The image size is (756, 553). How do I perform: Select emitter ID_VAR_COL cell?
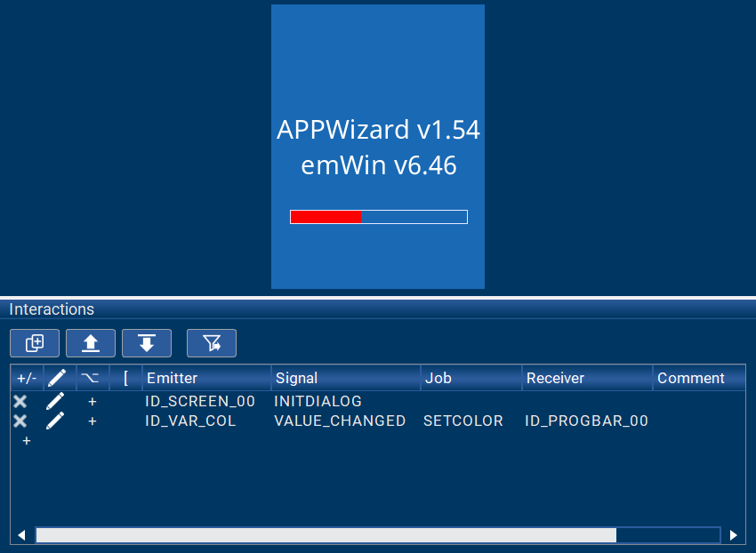190,421
